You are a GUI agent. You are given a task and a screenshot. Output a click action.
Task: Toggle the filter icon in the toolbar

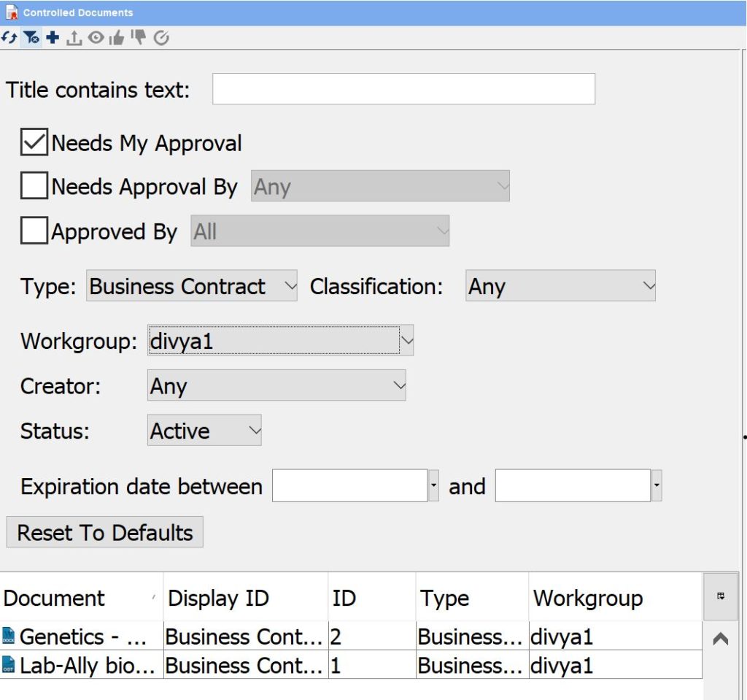click(31, 38)
